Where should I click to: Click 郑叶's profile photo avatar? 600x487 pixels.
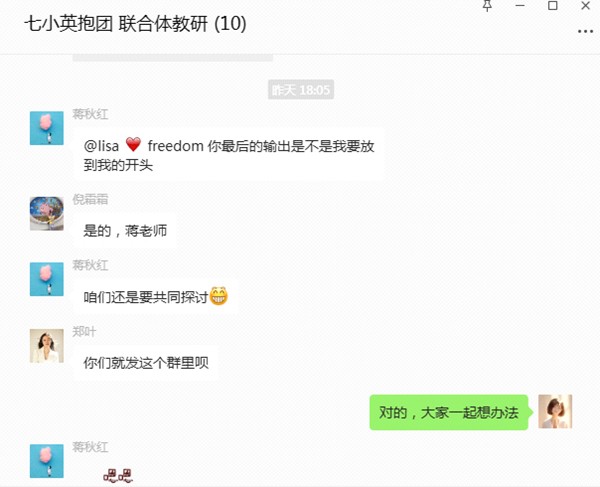pyautogui.click(x=47, y=346)
